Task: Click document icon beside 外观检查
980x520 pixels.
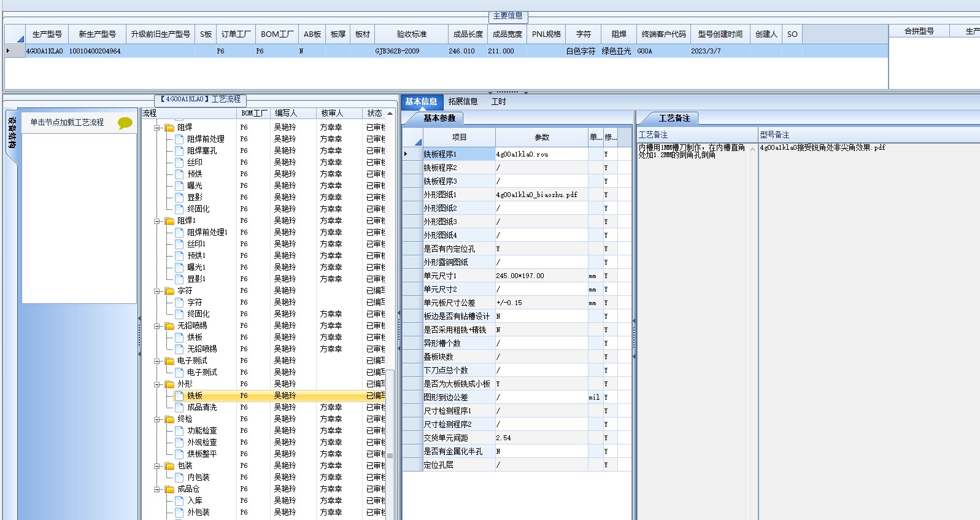Action: coord(179,443)
